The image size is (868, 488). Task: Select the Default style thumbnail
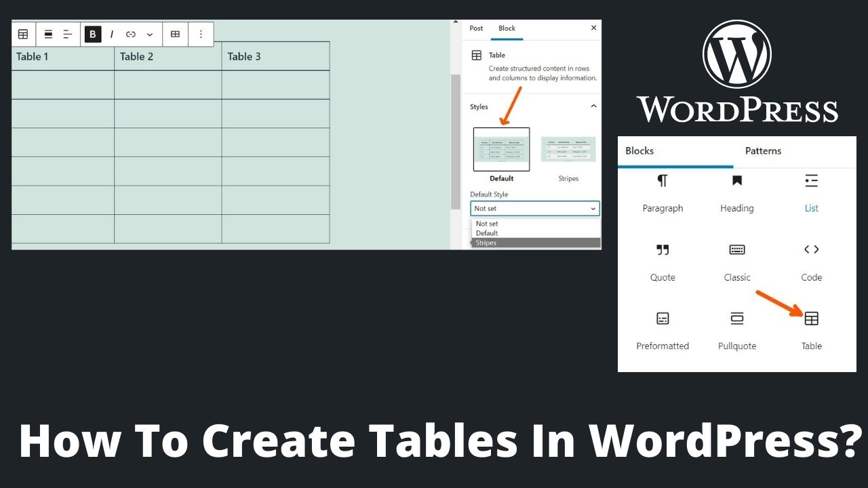click(x=501, y=148)
